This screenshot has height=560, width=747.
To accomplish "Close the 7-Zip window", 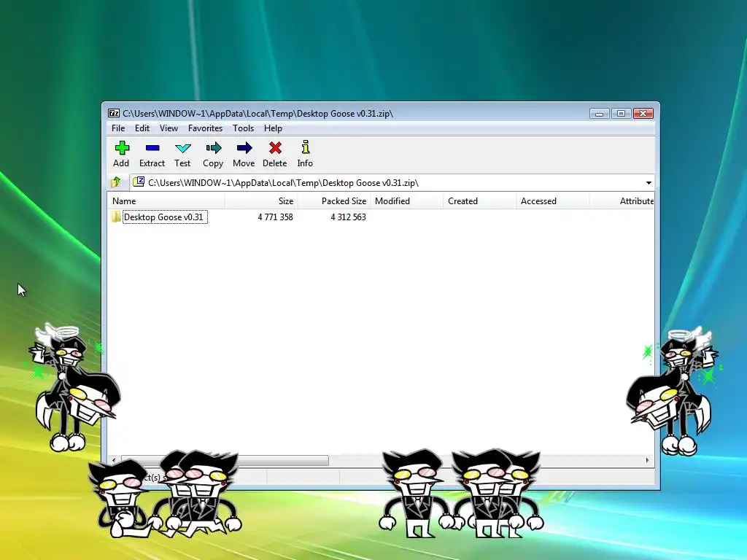I will click(643, 113).
